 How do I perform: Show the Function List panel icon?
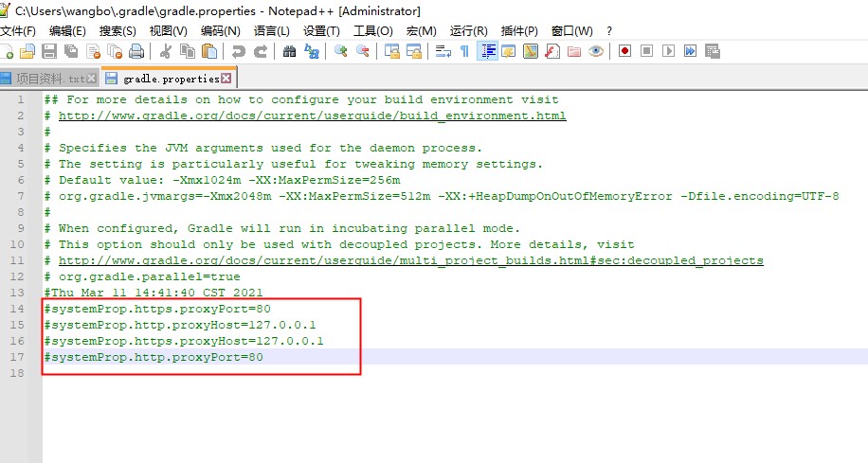click(x=552, y=51)
